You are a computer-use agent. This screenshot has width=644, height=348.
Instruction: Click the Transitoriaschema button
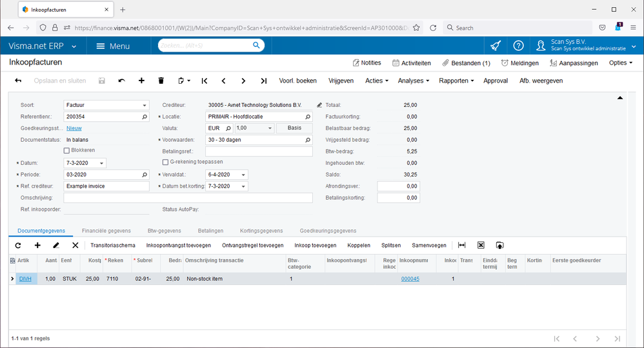coord(112,246)
